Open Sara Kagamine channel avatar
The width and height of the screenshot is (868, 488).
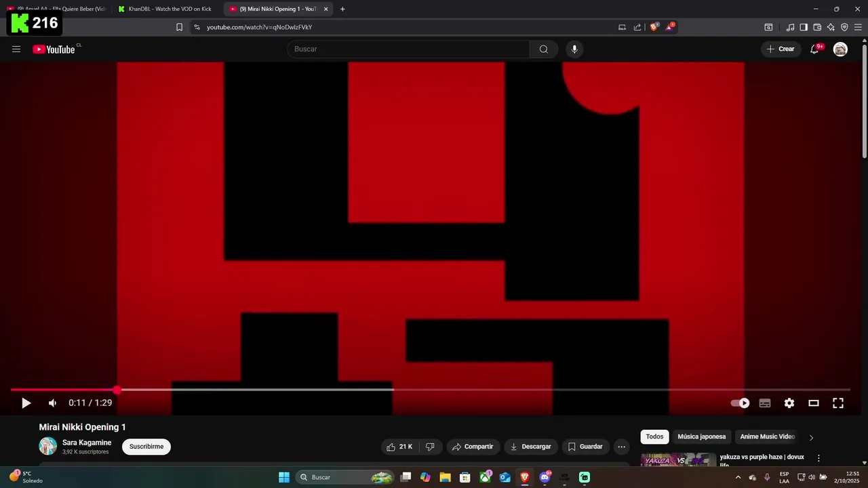point(48,446)
